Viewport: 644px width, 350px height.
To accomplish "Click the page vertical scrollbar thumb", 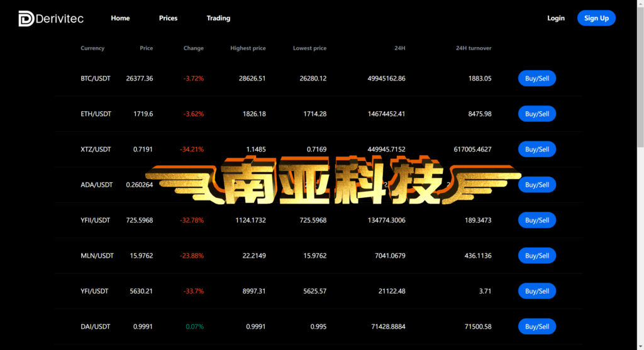I will (x=640, y=76).
